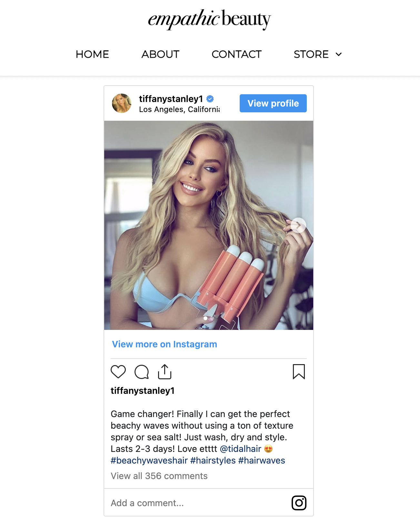
Task: Advance to next photo with carousel arrow
Action: pos(298,225)
